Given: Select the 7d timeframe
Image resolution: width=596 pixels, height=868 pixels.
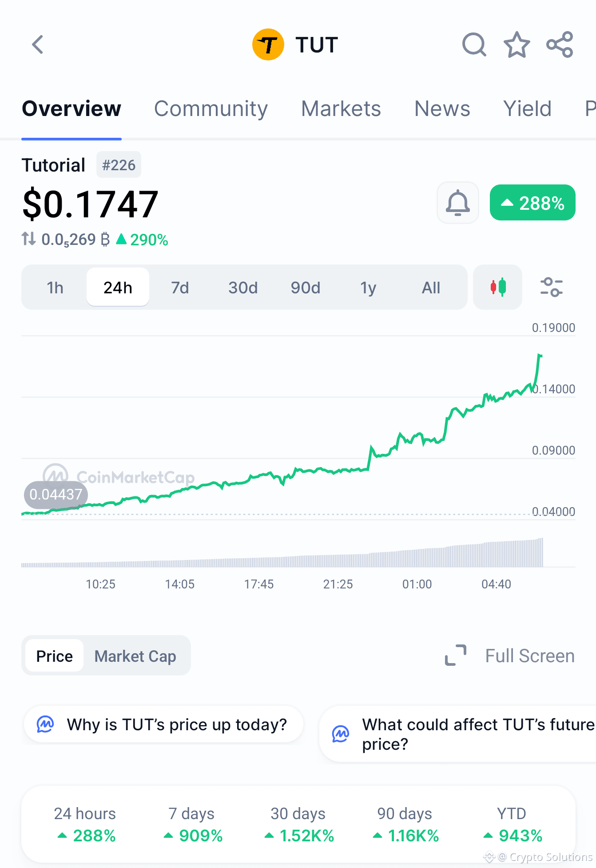Looking at the screenshot, I should pos(180,288).
